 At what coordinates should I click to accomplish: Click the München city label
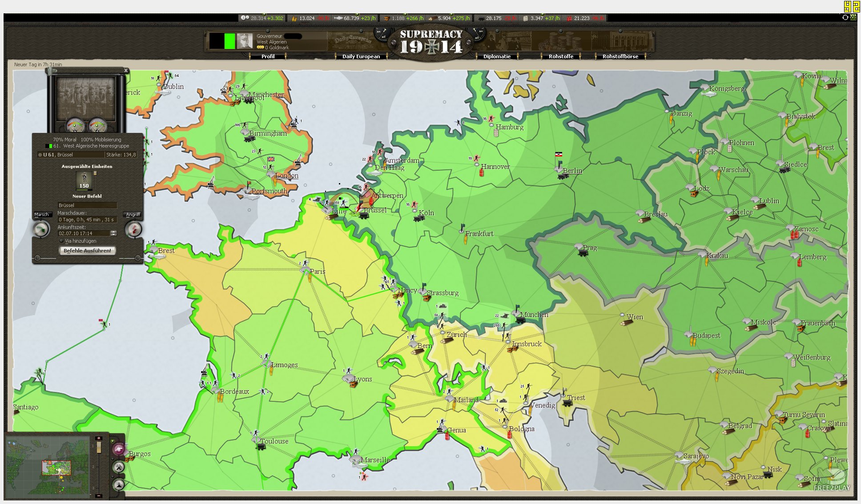534,315
